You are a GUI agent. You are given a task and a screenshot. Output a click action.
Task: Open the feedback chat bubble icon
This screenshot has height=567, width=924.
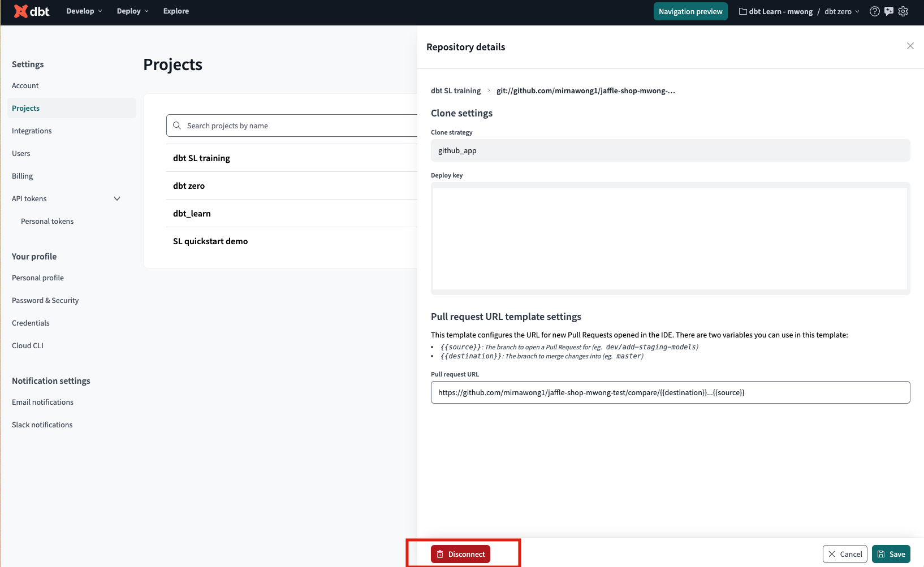tap(889, 11)
